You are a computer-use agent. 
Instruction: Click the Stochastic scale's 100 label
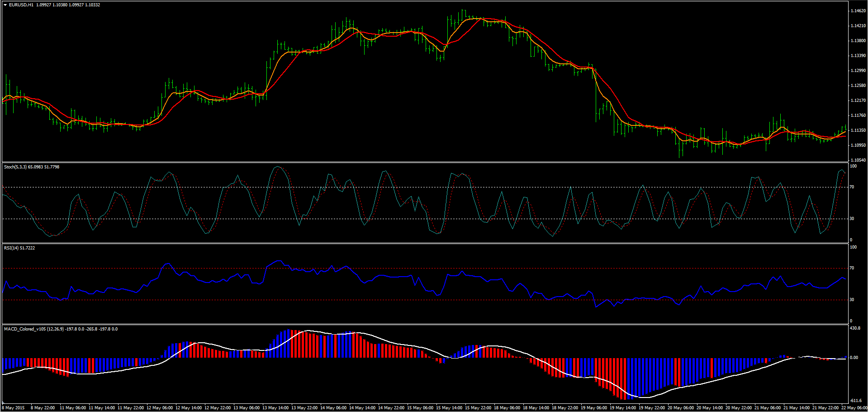(853, 166)
